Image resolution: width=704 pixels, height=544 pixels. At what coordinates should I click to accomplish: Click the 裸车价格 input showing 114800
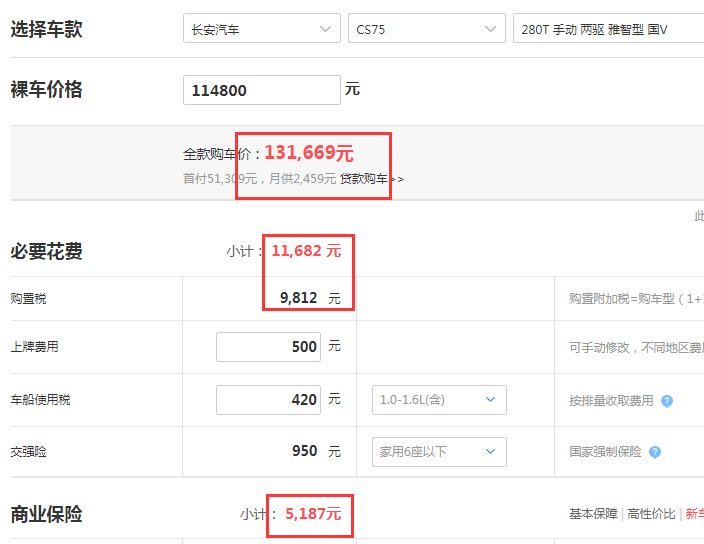[x=262, y=90]
